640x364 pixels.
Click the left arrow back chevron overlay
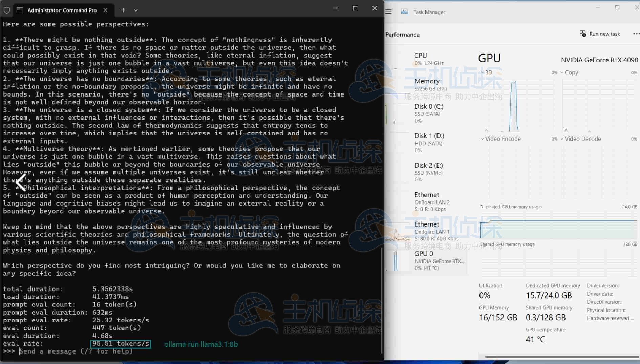(21, 183)
